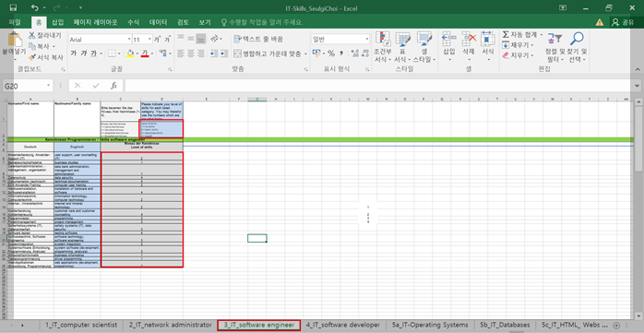Switch to Data (데이터) ribbon tab

pos(158,22)
